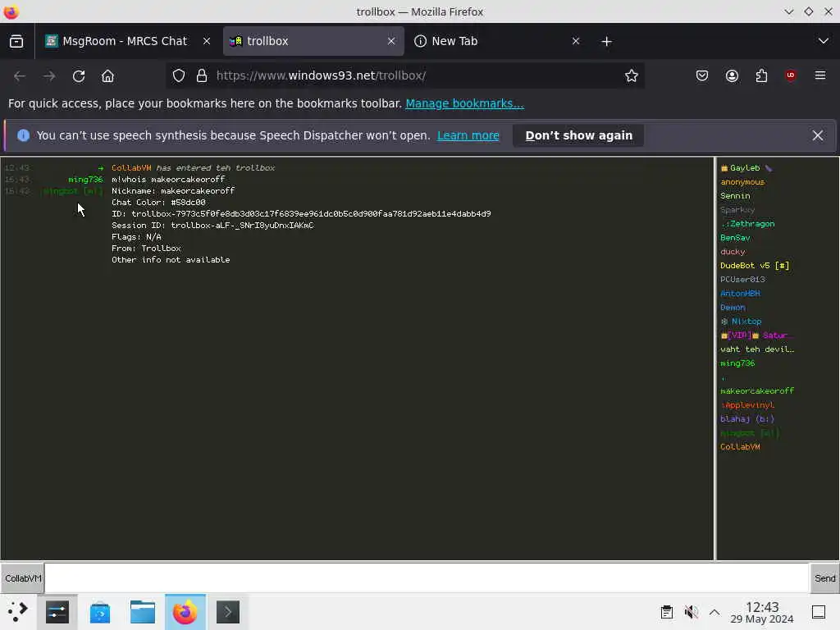Image resolution: width=840 pixels, height=630 pixels.
Task: Go back one page in Firefox
Action: (x=20, y=76)
